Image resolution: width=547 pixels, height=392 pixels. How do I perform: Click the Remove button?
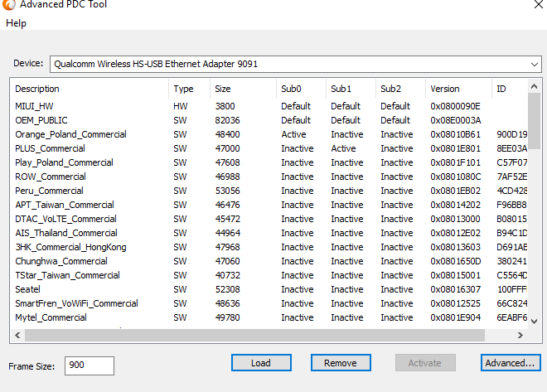click(340, 363)
